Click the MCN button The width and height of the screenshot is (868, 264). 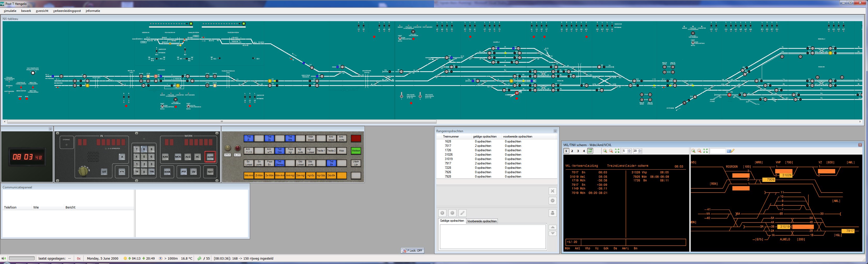(178, 157)
